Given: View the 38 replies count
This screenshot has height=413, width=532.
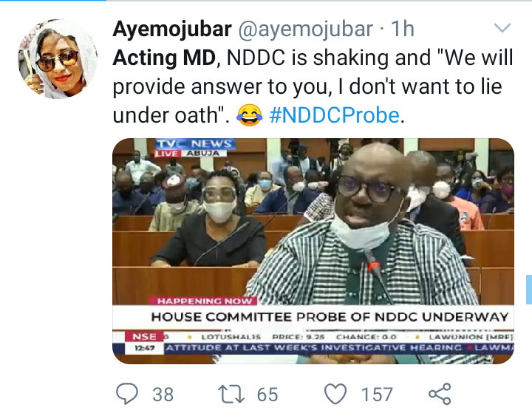Looking at the screenshot, I should pos(163,395).
